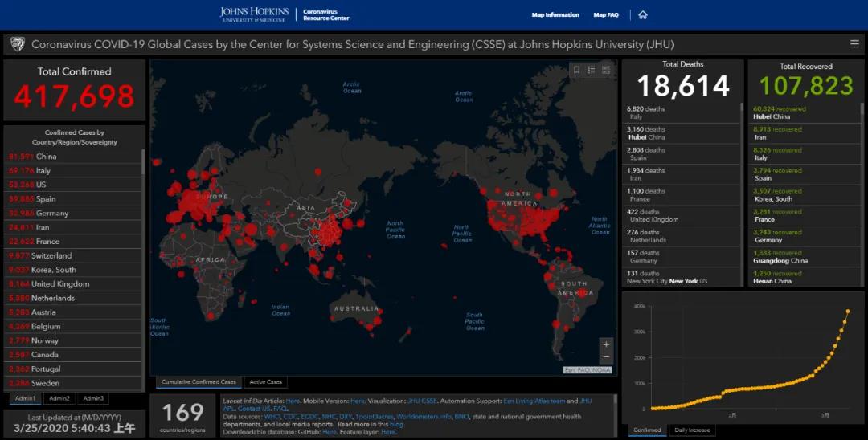The width and height of the screenshot is (868, 440).
Task: Open the map bookmarks icon
Action: (x=576, y=70)
